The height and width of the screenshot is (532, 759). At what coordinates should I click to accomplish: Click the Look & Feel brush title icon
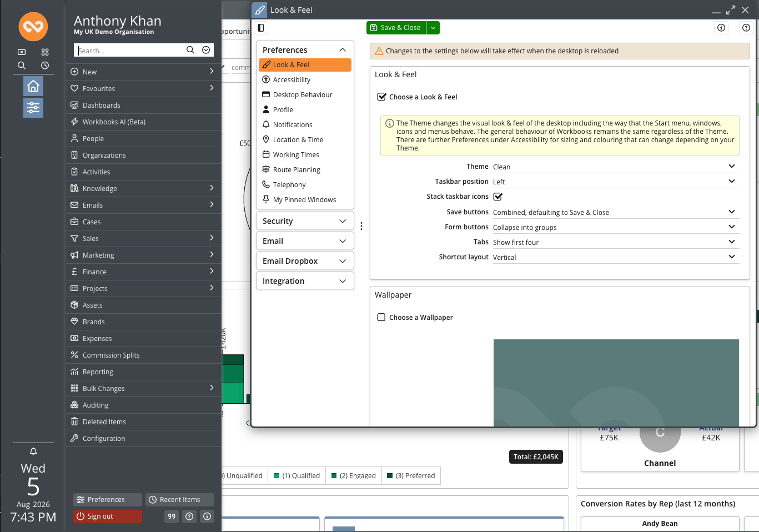tap(260, 10)
